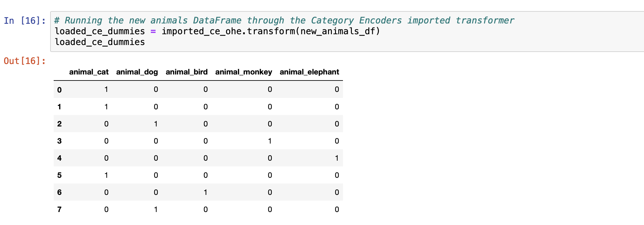Click inside the code cell comment line
The width and height of the screenshot is (644, 225).
point(284,21)
